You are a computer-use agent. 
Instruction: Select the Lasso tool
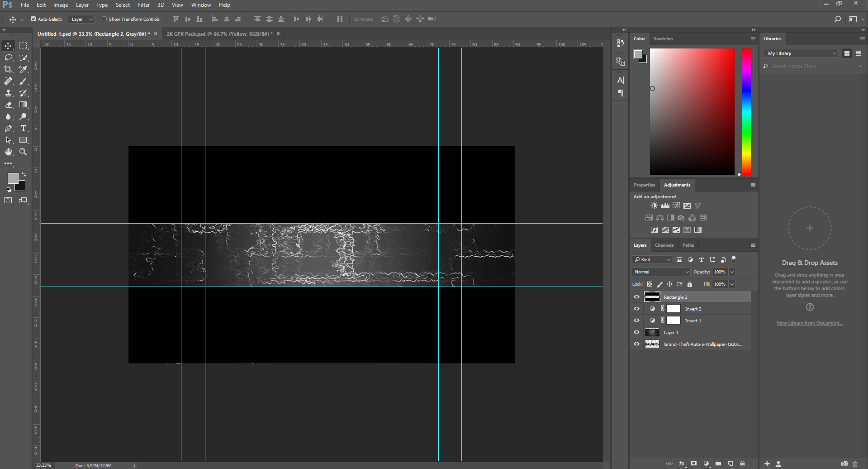coord(8,57)
